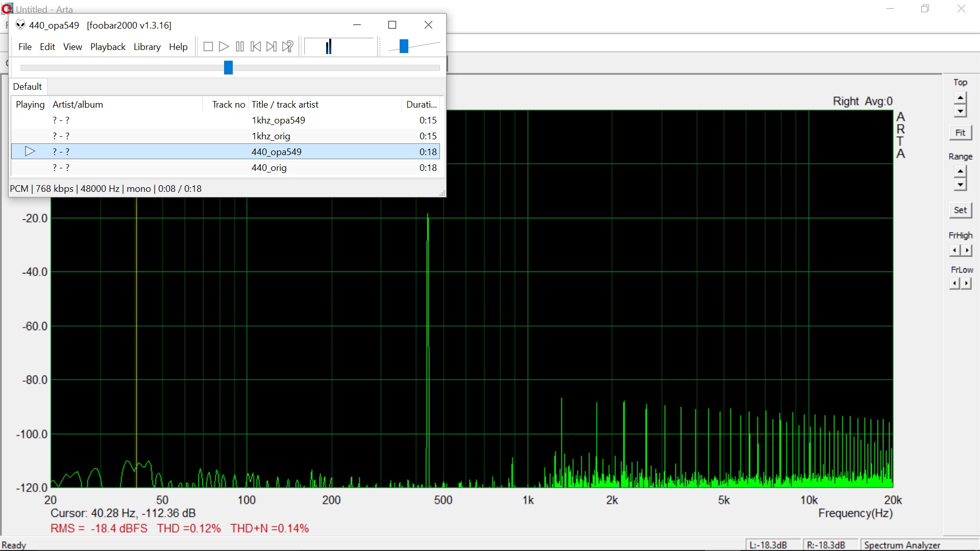
Task: Click the volume slider knob in foobar2000
Action: click(x=404, y=46)
